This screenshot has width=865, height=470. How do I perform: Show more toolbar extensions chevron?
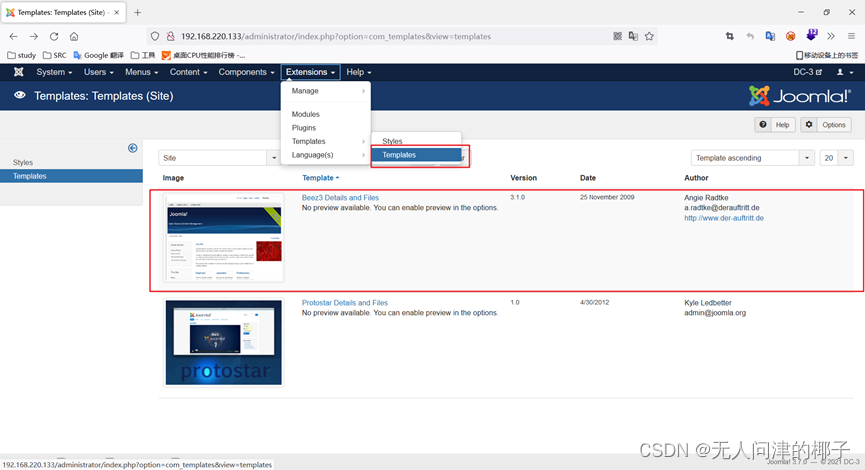coord(831,36)
